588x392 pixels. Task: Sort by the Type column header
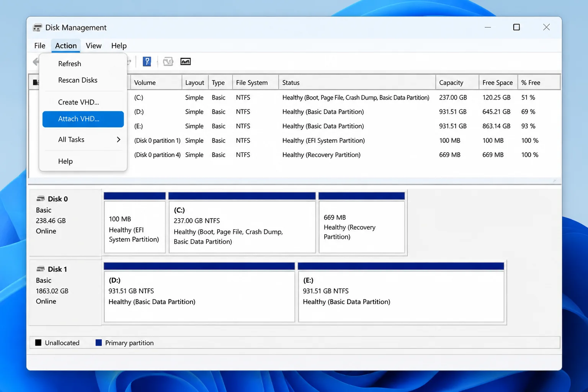pos(220,82)
